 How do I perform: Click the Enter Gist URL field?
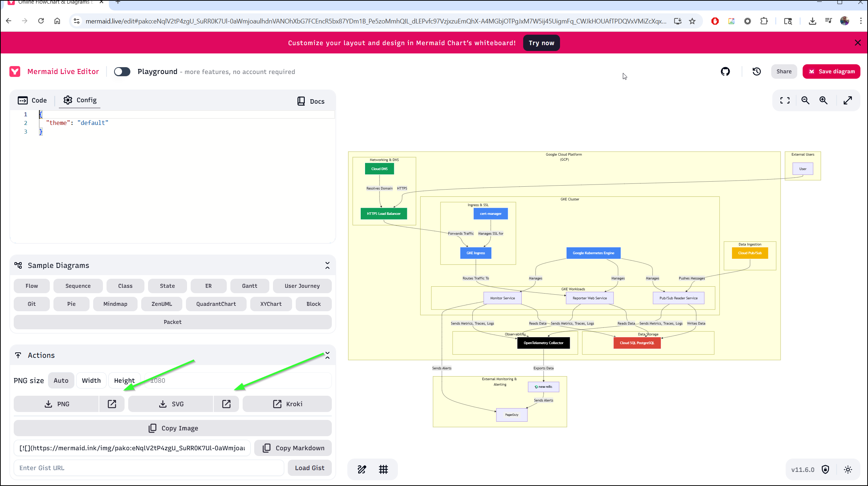click(x=149, y=468)
